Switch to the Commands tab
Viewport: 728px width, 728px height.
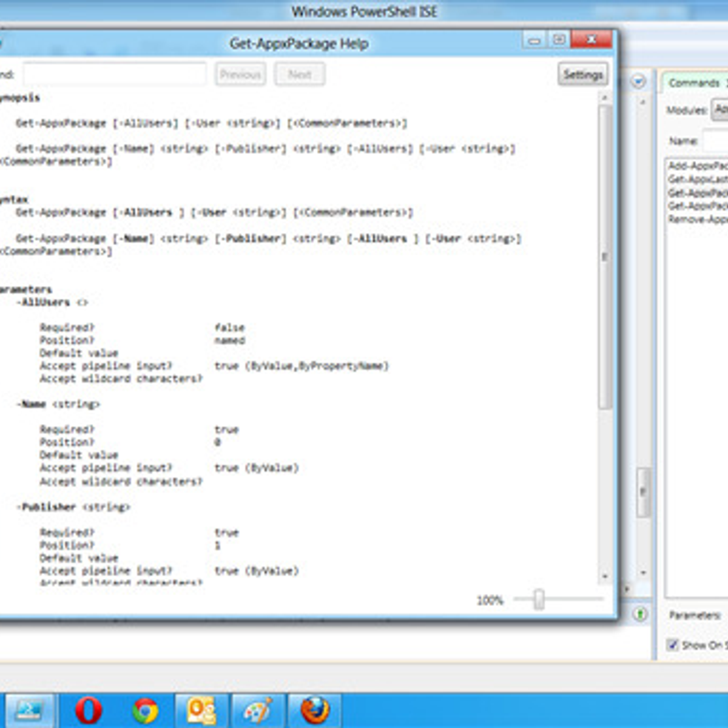(x=693, y=83)
